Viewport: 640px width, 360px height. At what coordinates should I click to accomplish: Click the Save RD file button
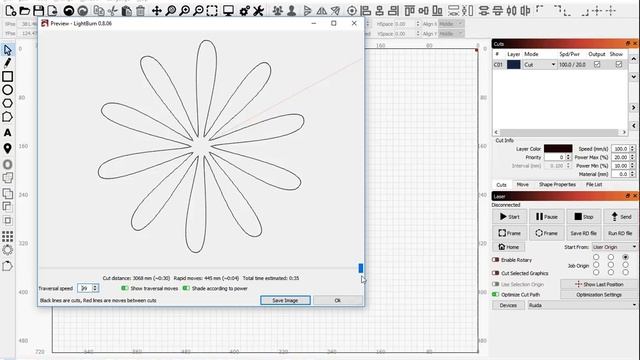click(x=583, y=233)
